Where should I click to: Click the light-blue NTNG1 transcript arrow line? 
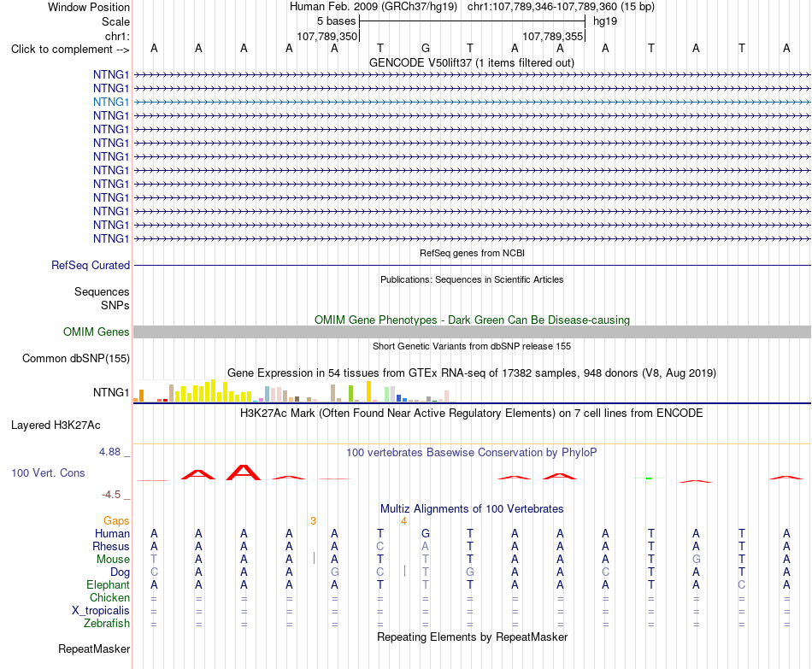point(472,102)
